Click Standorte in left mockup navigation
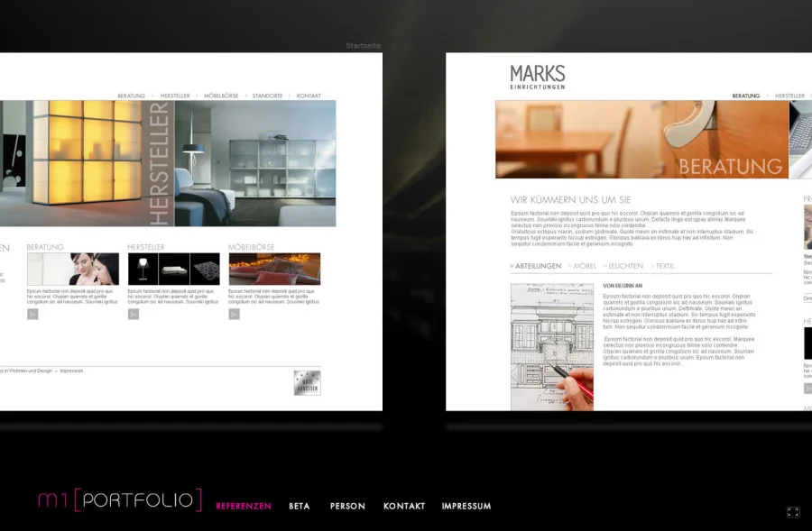This screenshot has height=531, width=812. [267, 96]
